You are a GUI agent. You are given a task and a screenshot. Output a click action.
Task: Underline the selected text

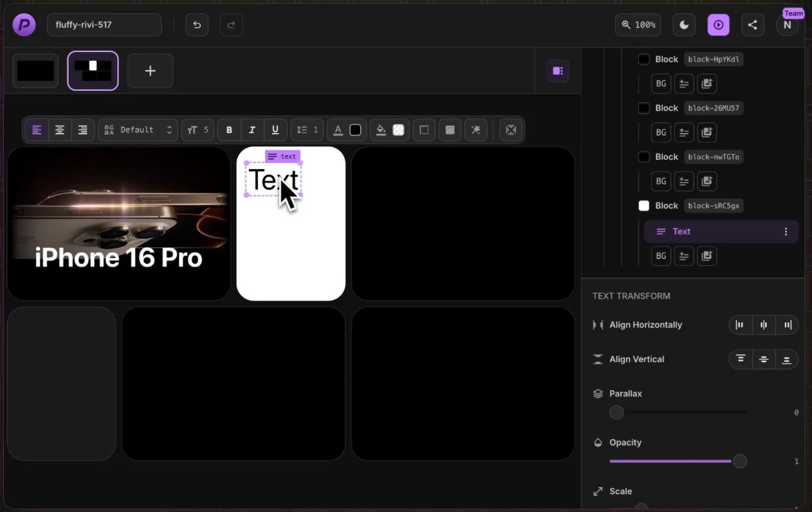pyautogui.click(x=275, y=130)
